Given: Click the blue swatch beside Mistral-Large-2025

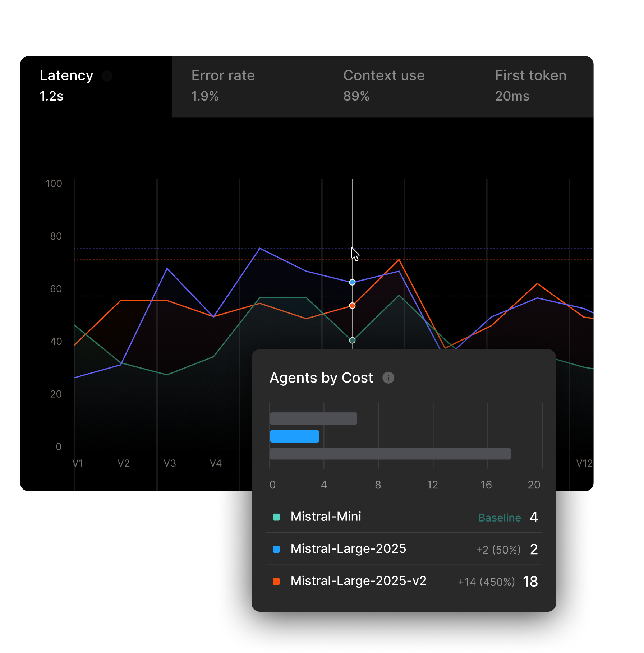Looking at the screenshot, I should (276, 549).
